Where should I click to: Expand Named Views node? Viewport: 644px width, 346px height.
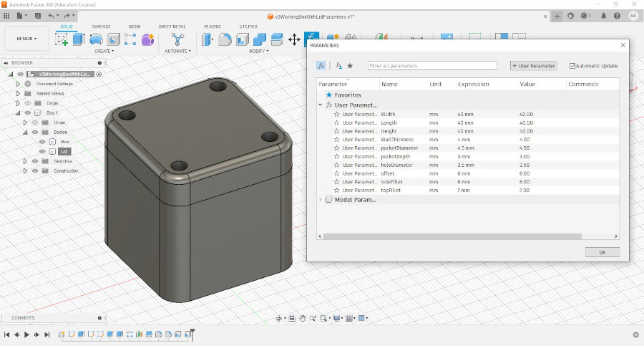click(x=18, y=93)
